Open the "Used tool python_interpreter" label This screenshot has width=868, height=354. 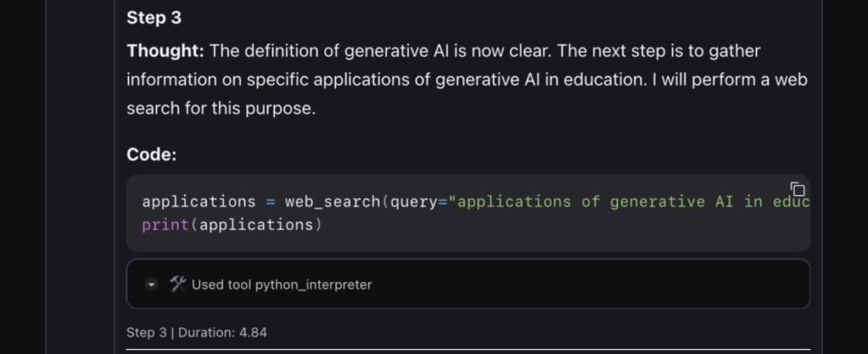[281, 285]
